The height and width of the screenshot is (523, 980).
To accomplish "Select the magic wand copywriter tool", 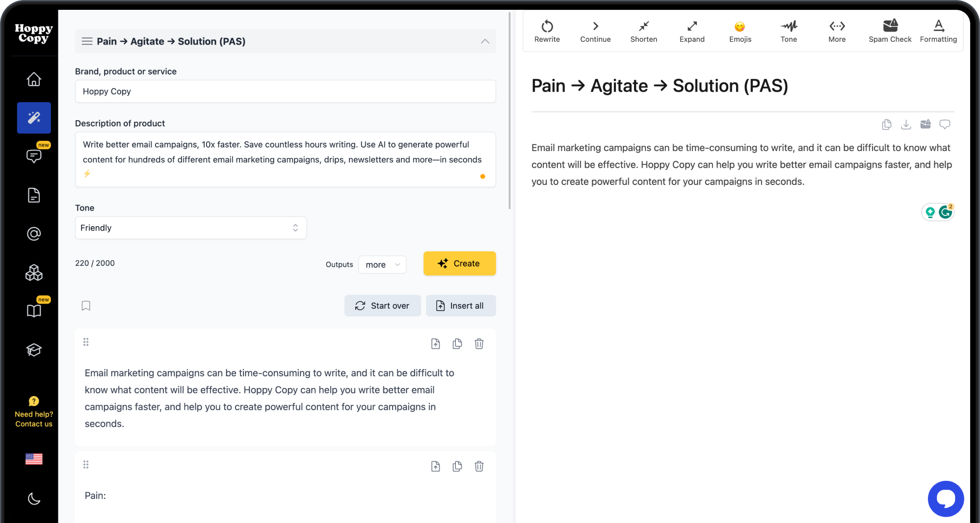I will click(33, 118).
